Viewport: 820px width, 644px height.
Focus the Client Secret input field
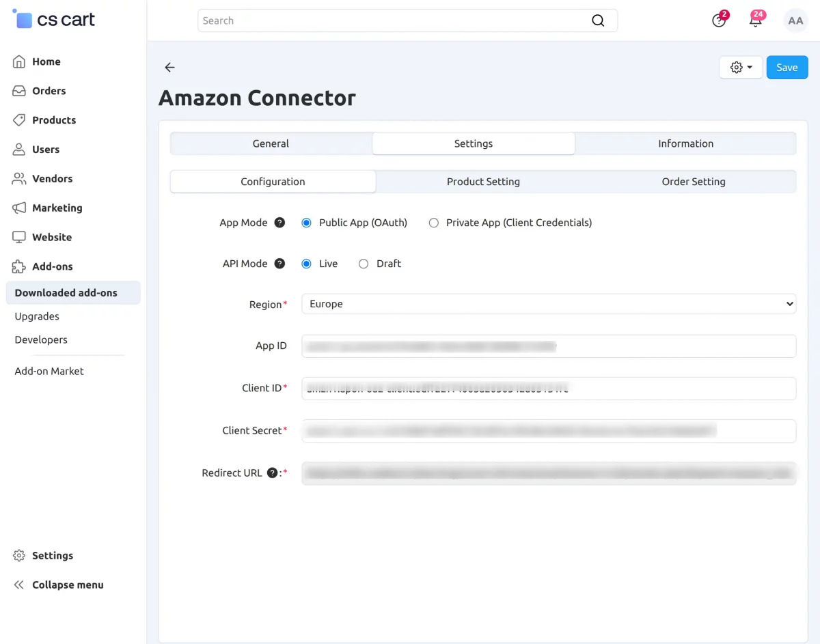pyautogui.click(x=549, y=431)
